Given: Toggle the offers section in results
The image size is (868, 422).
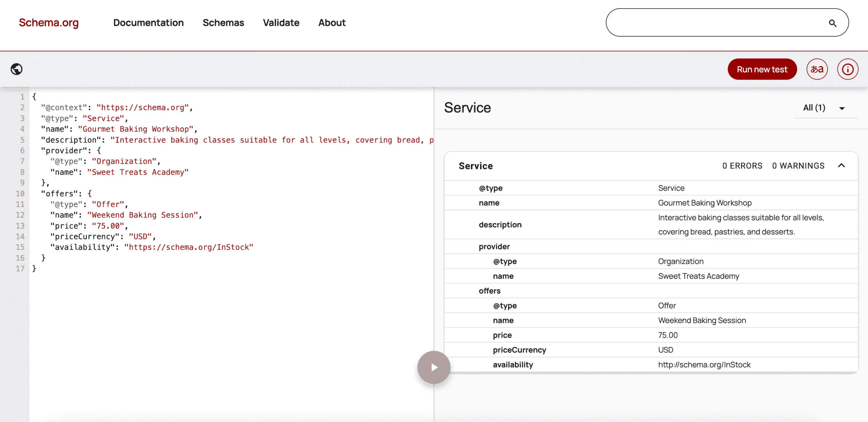Looking at the screenshot, I should click(x=490, y=291).
